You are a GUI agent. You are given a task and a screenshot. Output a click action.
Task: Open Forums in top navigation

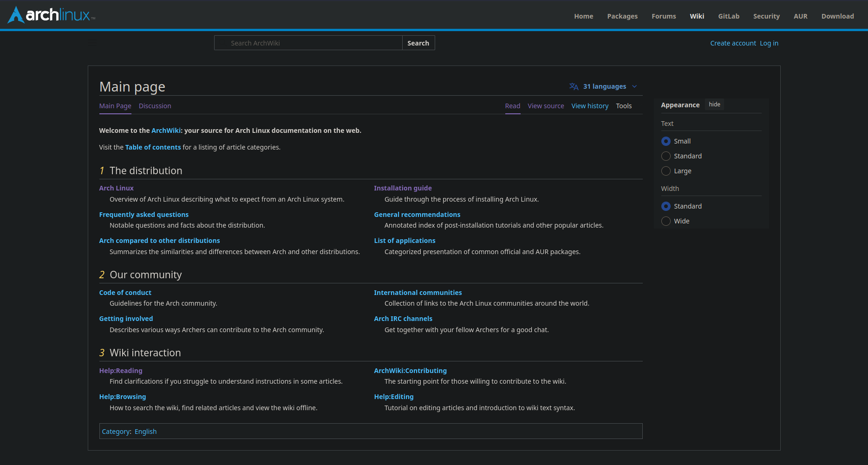(664, 16)
